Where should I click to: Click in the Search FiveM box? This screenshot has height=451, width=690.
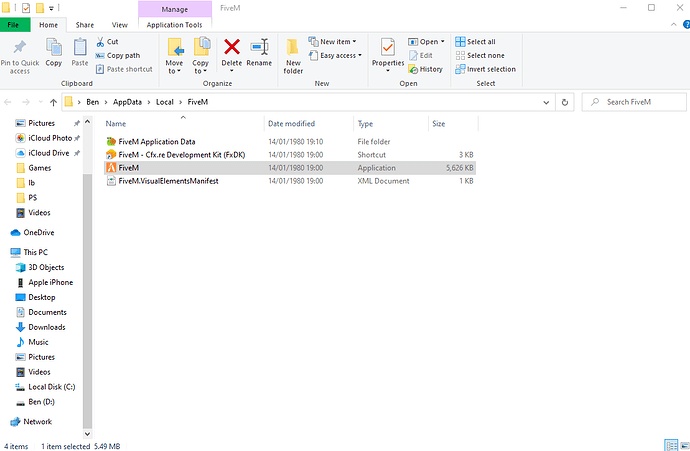click(634, 102)
